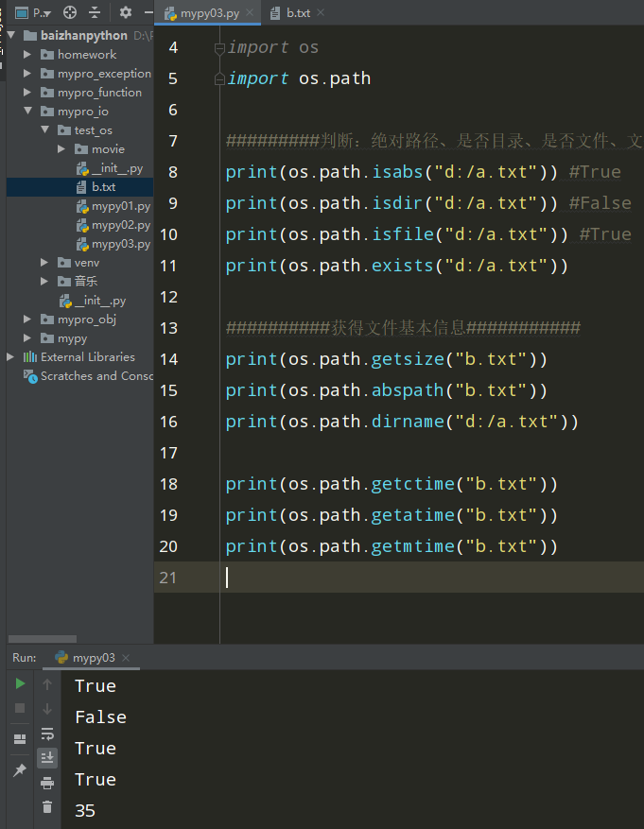Screen dimensions: 644x829
Task: Click fold marker at line 5
Action: (219, 79)
